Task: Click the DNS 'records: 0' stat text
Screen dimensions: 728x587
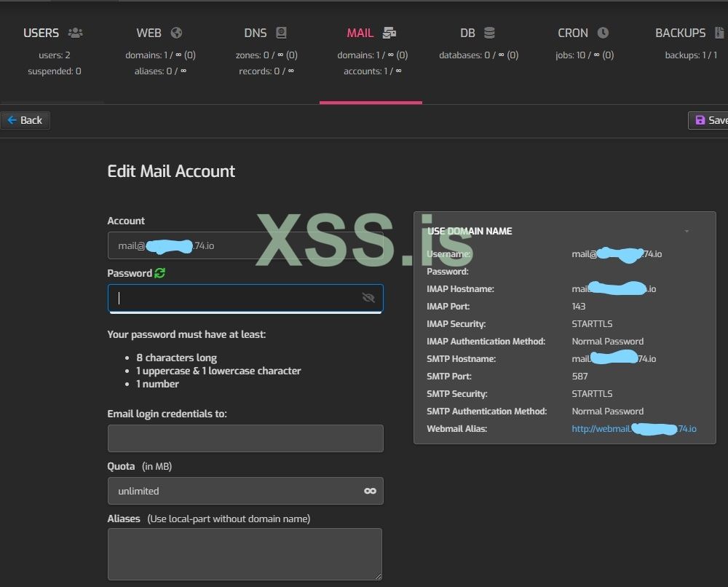Action: click(266, 71)
